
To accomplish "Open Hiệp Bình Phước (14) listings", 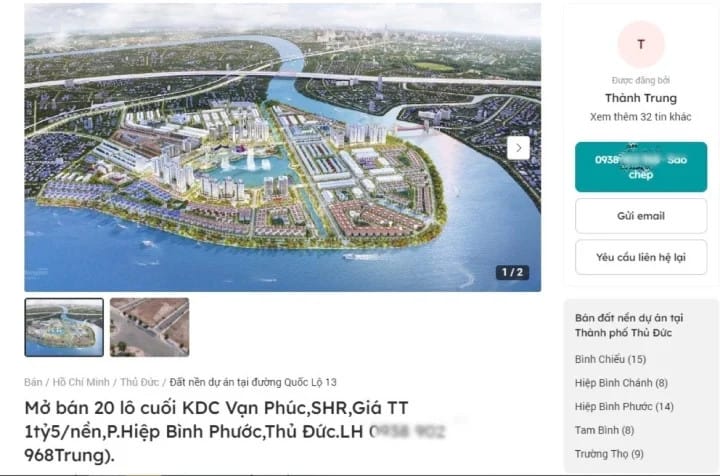I will [x=624, y=406].
